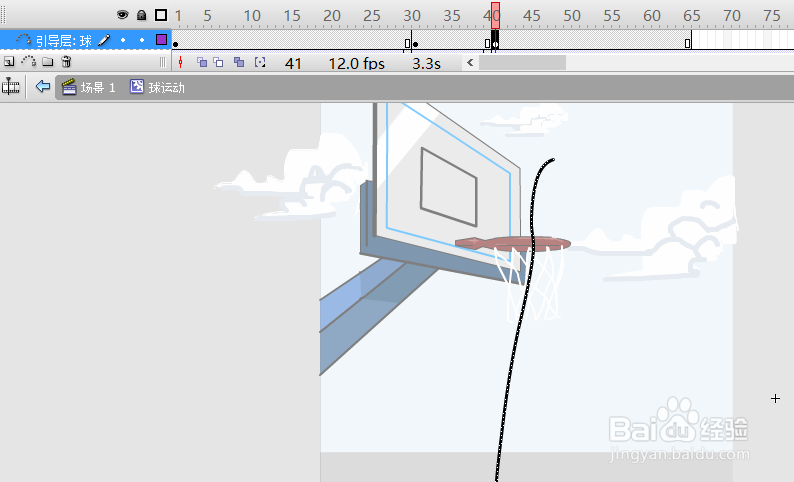Click frame number 50 on the ruler

572,16
